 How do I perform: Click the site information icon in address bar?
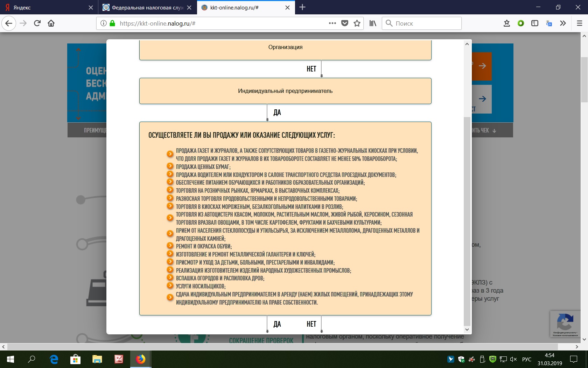click(104, 23)
